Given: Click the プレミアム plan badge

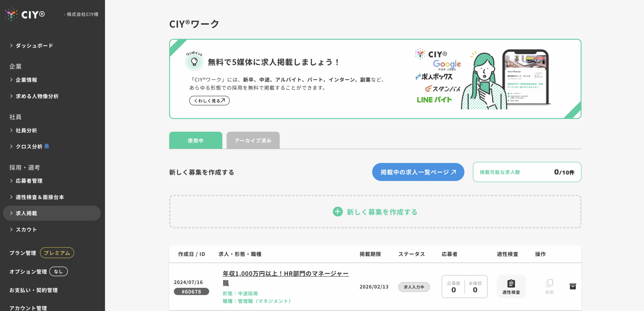Looking at the screenshot, I should tap(57, 253).
